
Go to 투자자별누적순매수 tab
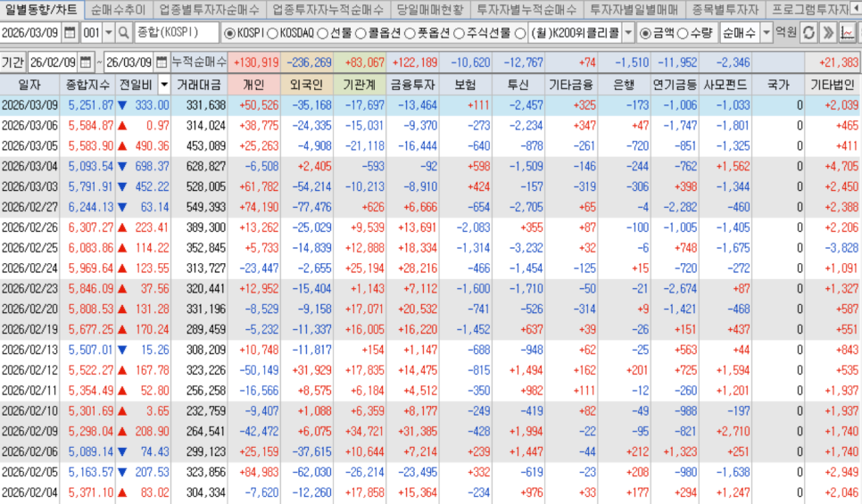(x=526, y=9)
